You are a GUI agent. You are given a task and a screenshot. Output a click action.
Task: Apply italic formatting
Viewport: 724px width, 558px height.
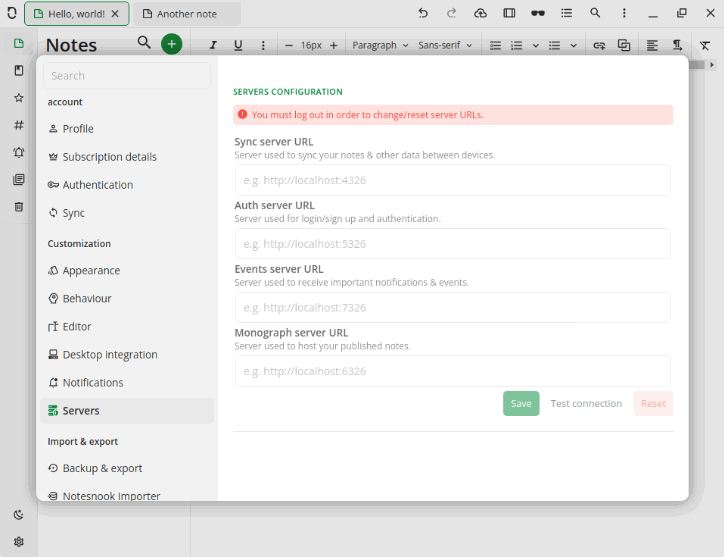tap(213, 45)
